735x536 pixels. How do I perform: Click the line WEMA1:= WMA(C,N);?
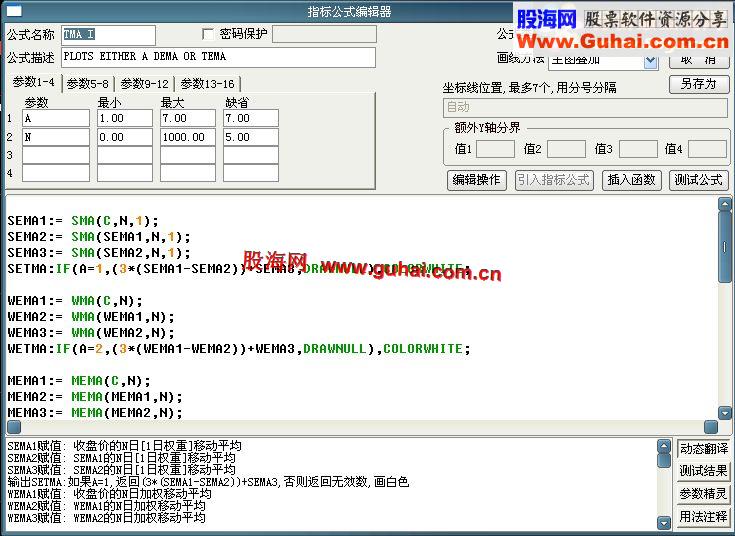pyautogui.click(x=75, y=301)
